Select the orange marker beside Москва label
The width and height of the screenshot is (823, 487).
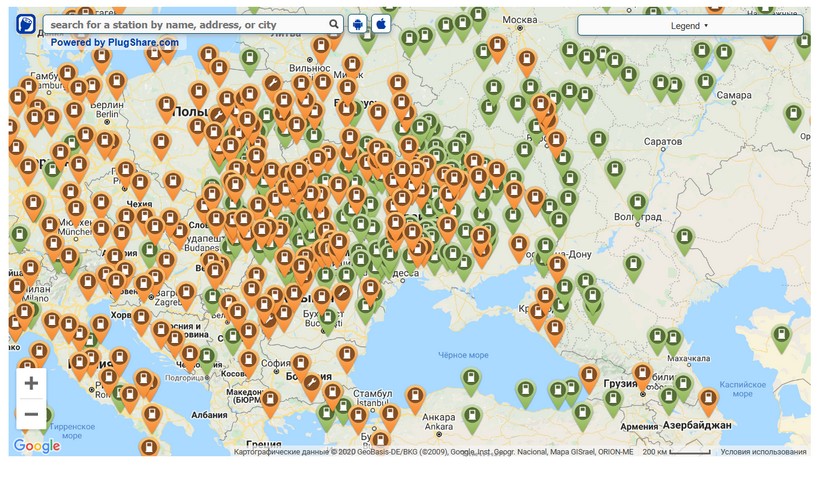click(497, 47)
